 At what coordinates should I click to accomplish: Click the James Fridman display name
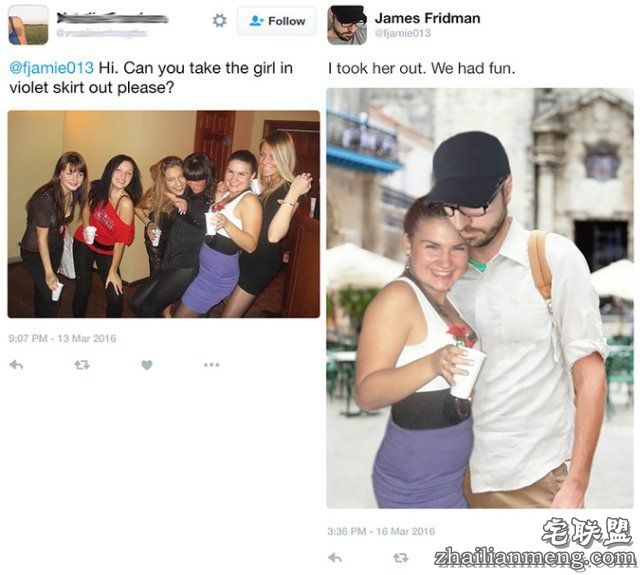[427, 18]
